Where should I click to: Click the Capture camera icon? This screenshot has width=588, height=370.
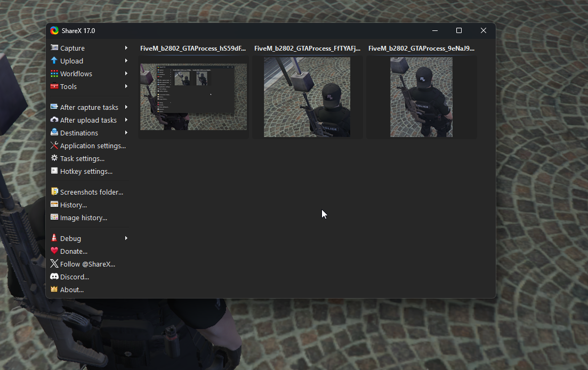[x=54, y=47]
